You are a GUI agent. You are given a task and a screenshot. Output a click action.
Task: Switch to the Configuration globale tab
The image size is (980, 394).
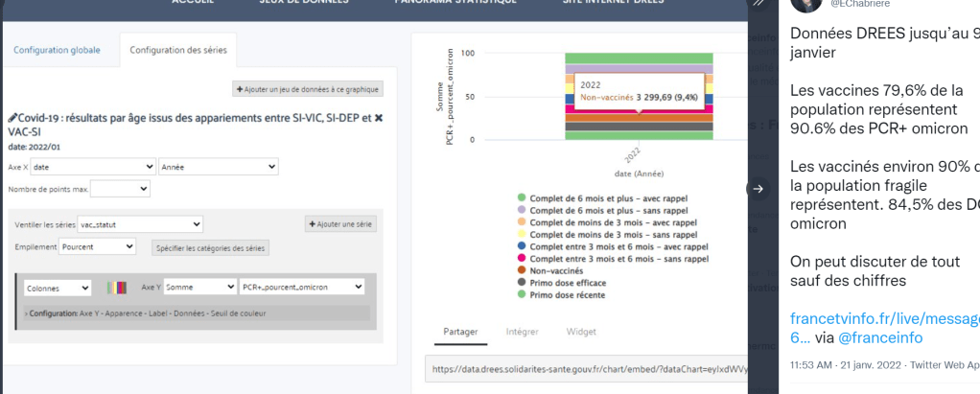(57, 50)
